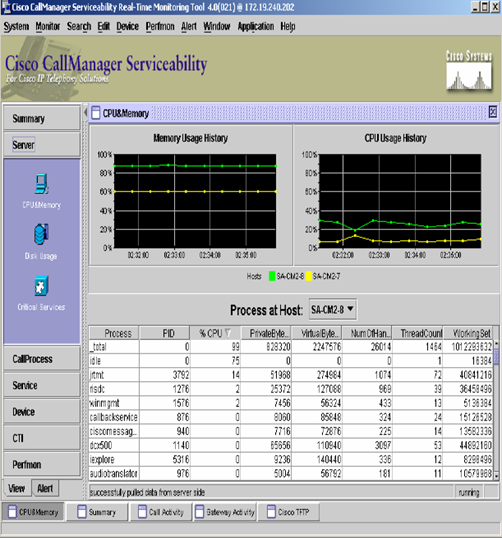Expand the CTI sidebar category
This screenshot has width=502, height=538.
42,438
